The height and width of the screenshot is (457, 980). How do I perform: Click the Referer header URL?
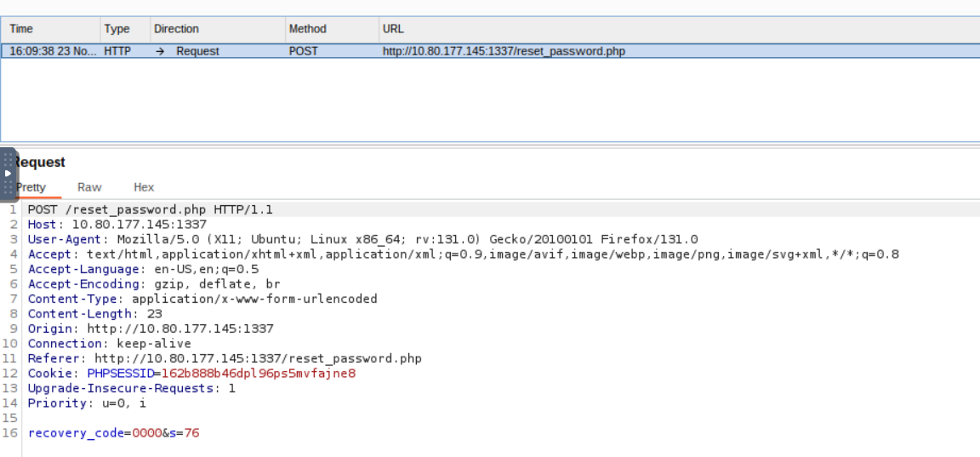tap(258, 358)
